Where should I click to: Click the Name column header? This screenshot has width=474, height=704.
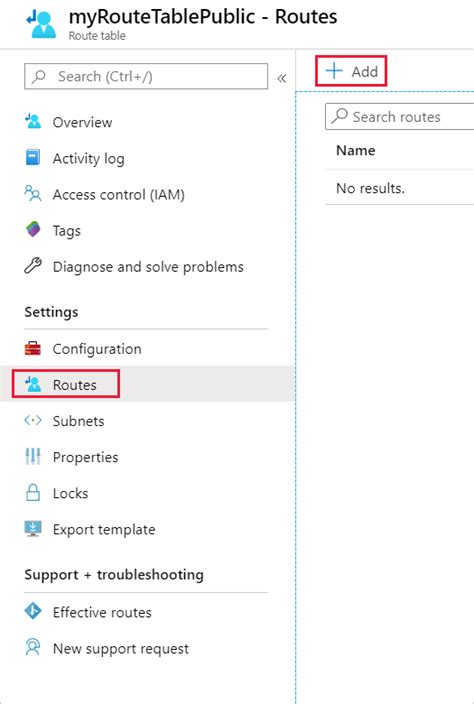point(356,150)
